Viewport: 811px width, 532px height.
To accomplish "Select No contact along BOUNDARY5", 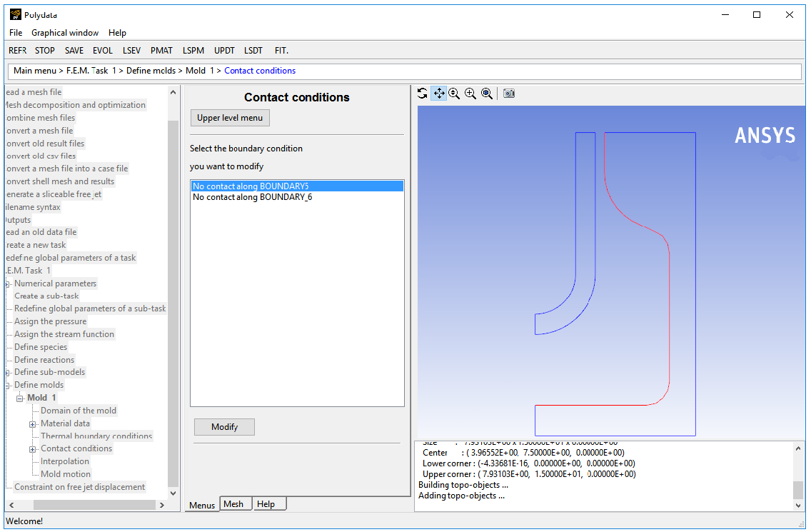I will click(297, 186).
